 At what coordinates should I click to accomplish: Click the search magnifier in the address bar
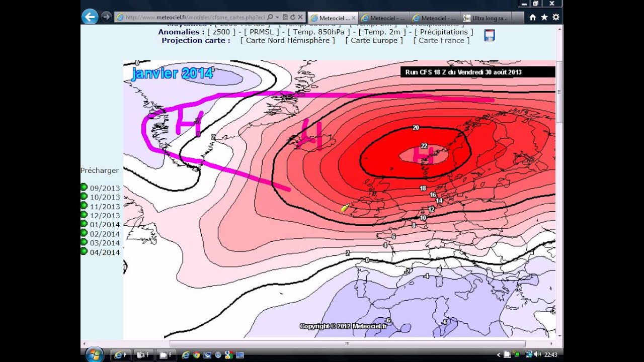pos(270,17)
